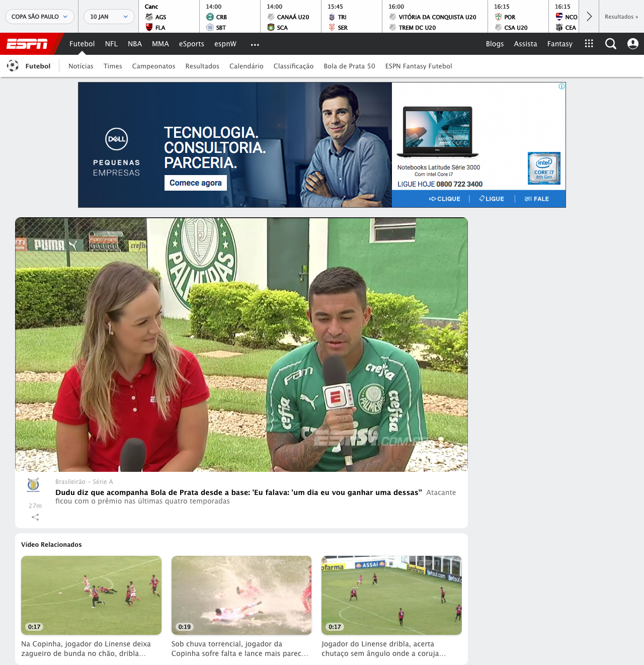Image resolution: width=644 pixels, height=665 pixels.
Task: Open Linense zagueiro de bunda video thumbnail
Action: [x=91, y=595]
